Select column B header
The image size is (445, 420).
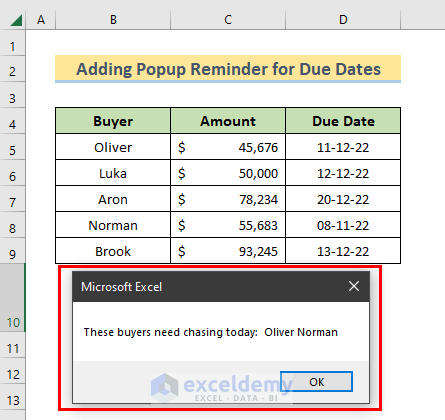click(113, 20)
